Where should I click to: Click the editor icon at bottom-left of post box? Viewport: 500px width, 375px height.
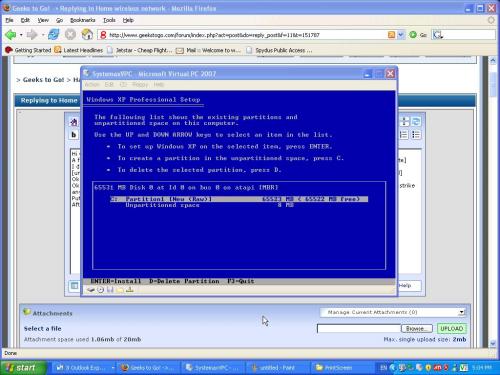[74, 286]
